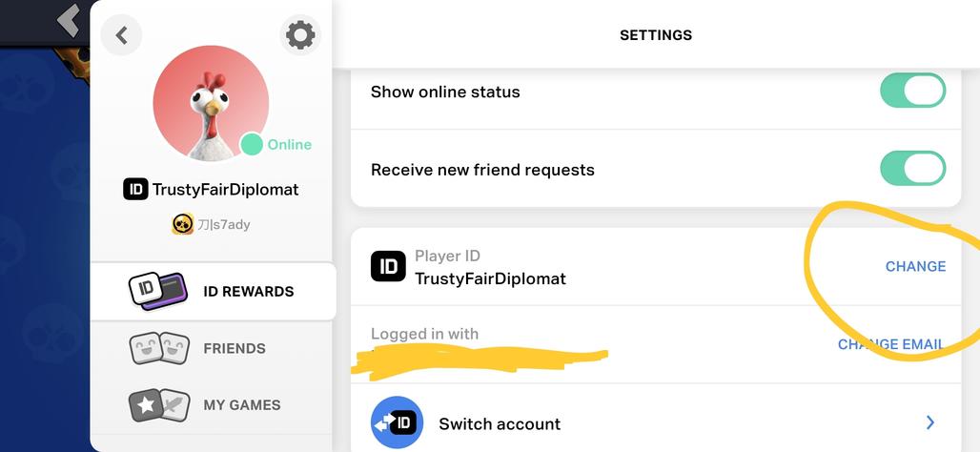Image resolution: width=980 pixels, height=452 pixels.
Task: Click the ID badge beside profile username
Action: tap(135, 189)
